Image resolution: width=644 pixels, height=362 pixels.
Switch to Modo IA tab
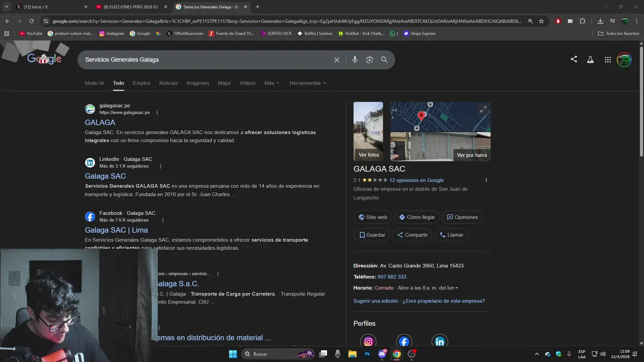click(94, 83)
